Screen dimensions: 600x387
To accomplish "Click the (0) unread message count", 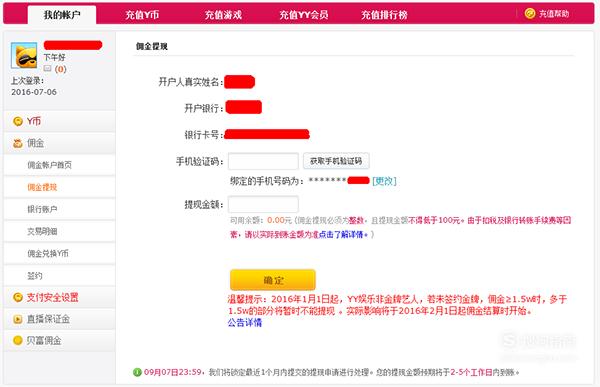I will [x=60, y=69].
